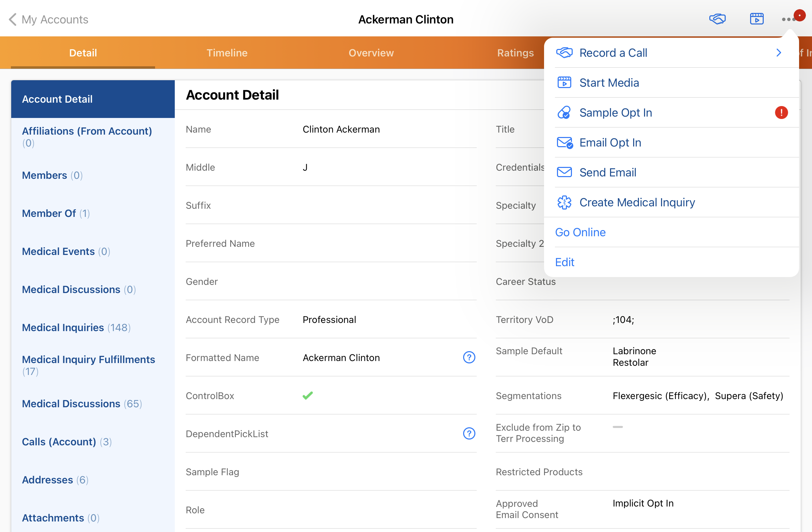The width and height of the screenshot is (812, 532).
Task: Toggle the ControlBox green checkmark
Action: pos(307,396)
